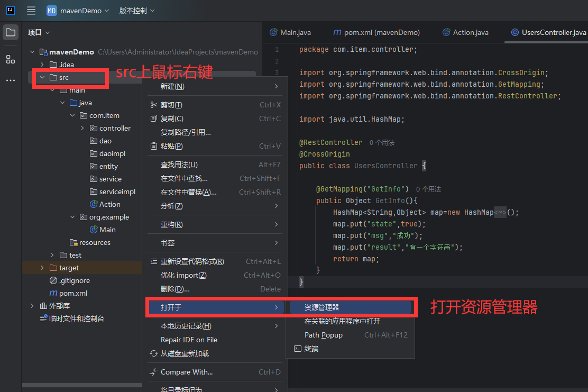Click 从磁盘重新加载 reload icon in context menu
This screenshot has height=392, width=588.
pyautogui.click(x=154, y=354)
